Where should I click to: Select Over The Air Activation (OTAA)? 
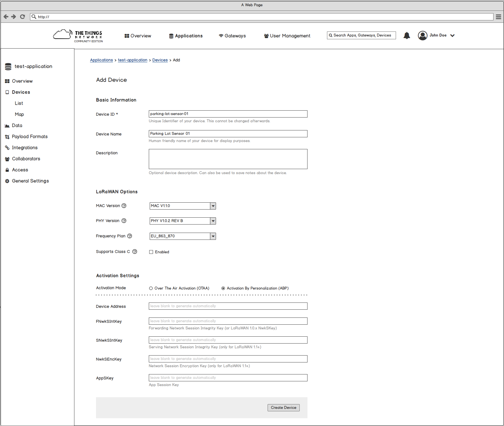[x=151, y=288]
